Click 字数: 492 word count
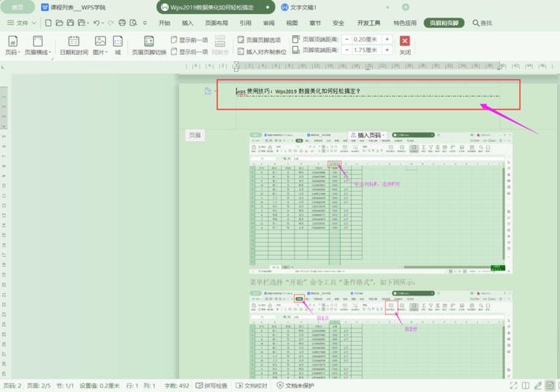 click(176, 385)
